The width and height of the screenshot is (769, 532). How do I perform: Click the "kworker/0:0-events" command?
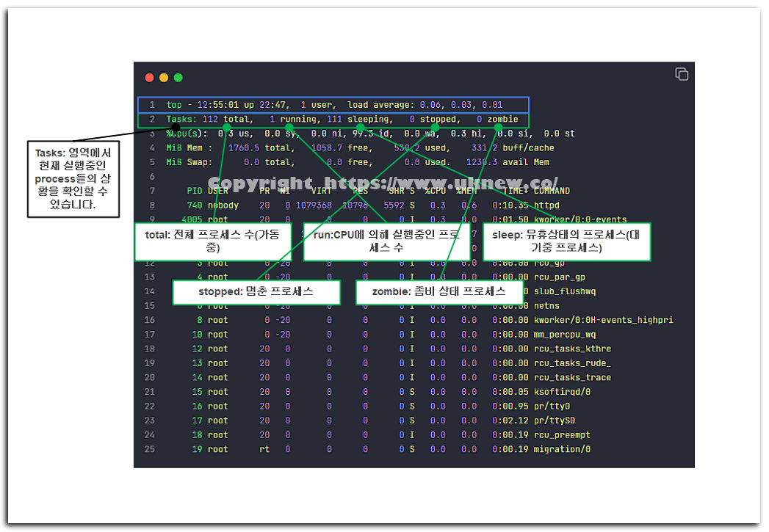click(580, 219)
